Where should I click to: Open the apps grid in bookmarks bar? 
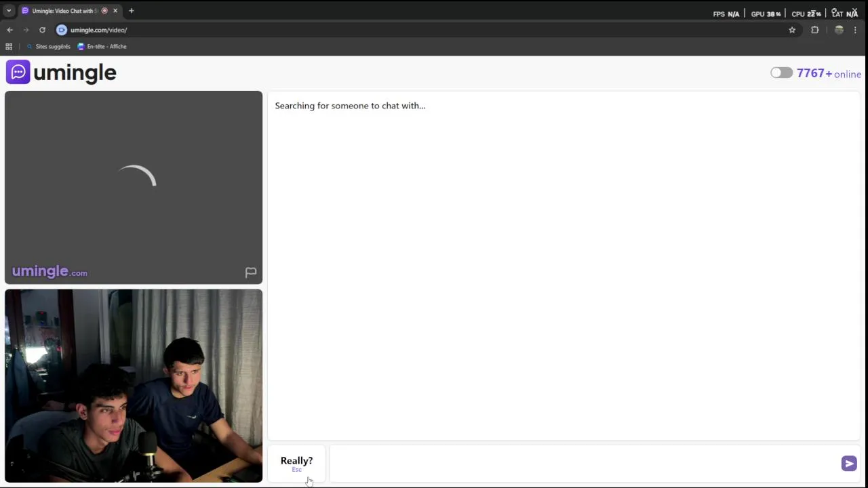(9, 47)
